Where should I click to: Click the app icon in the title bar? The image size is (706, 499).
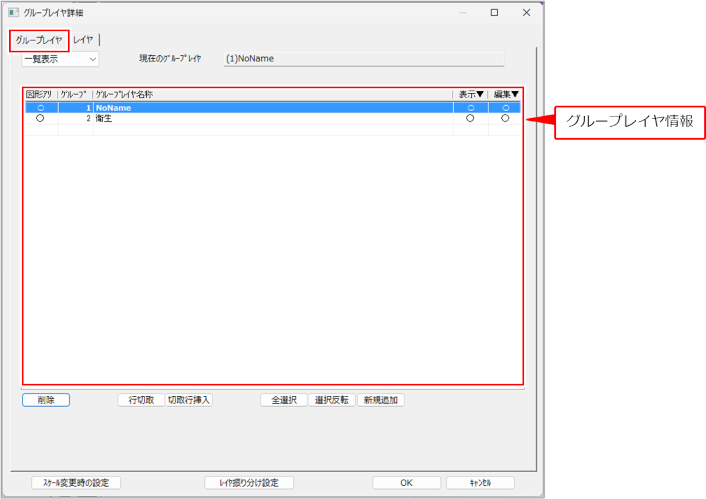(13, 13)
